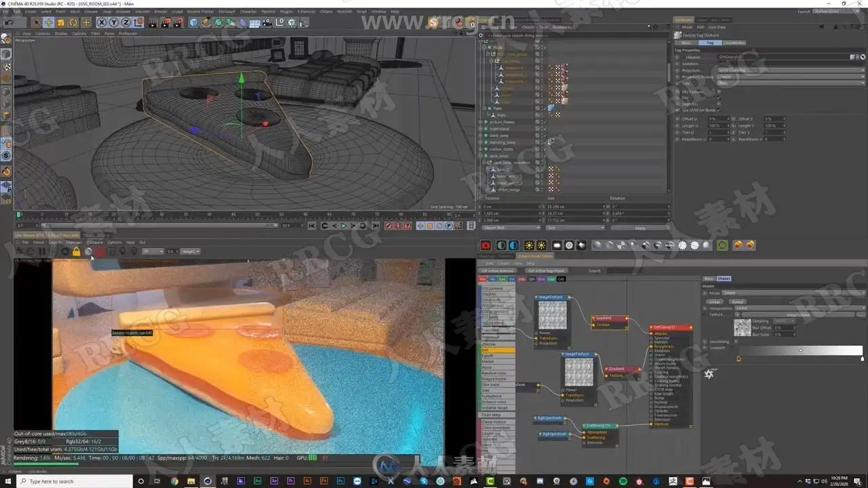
Task: Click Get active tag/object button
Action: coord(546,270)
